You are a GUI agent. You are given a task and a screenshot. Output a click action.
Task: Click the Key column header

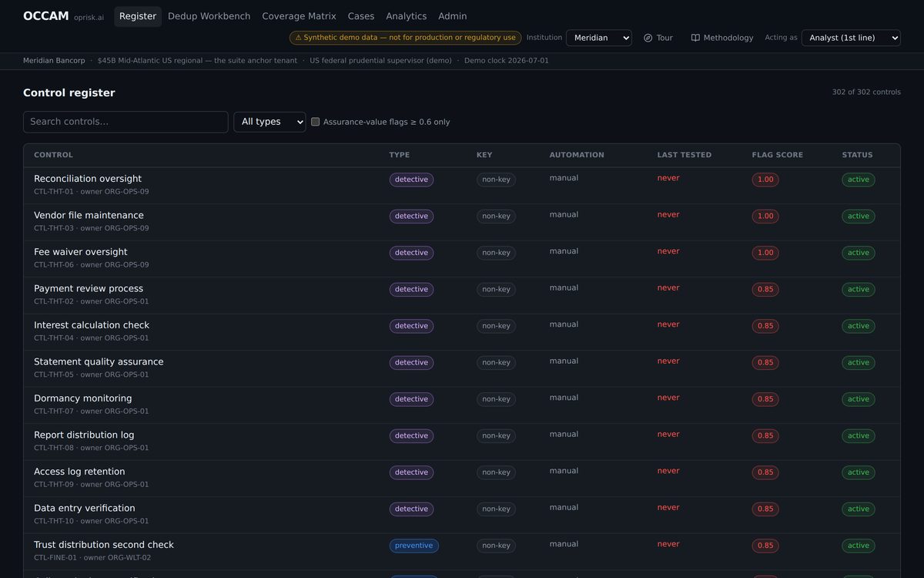(x=484, y=155)
